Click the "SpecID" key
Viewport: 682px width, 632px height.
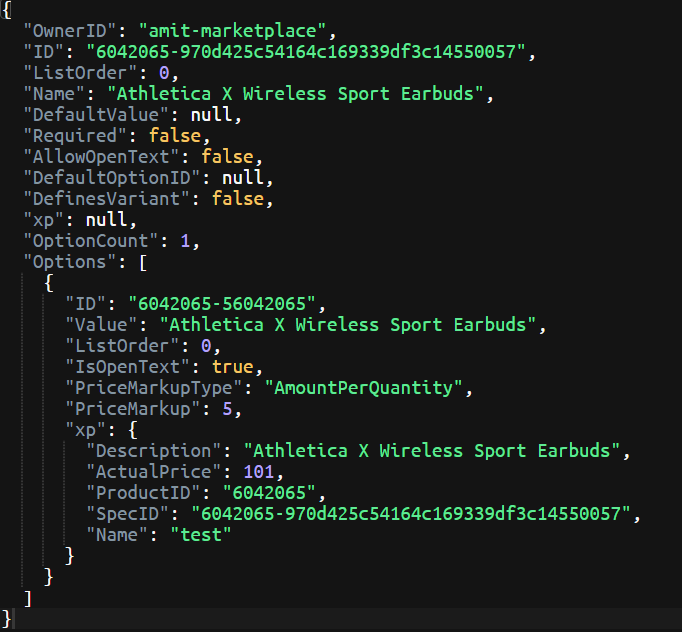click(128, 514)
